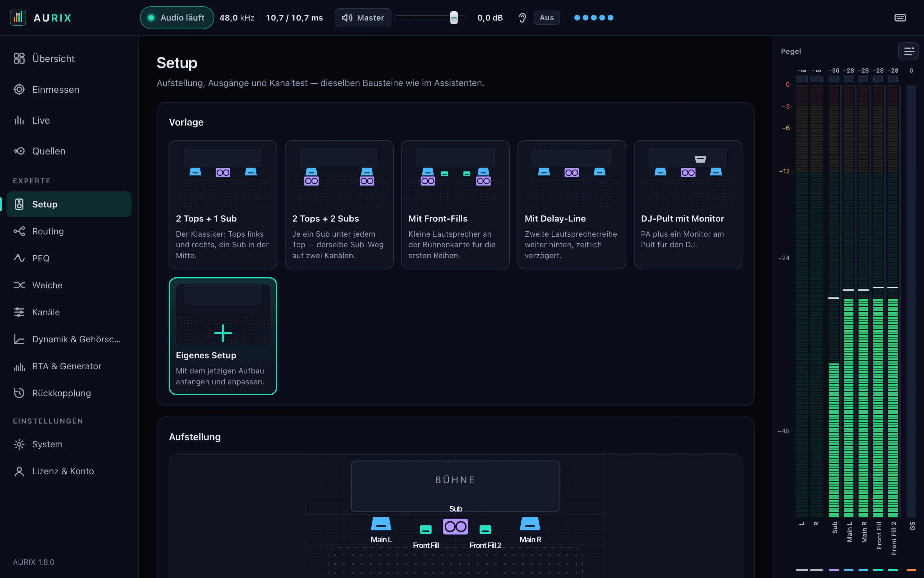This screenshot has width=924, height=578.
Task: Click the 48,0 kHz sample rate readout
Action: coord(237,18)
